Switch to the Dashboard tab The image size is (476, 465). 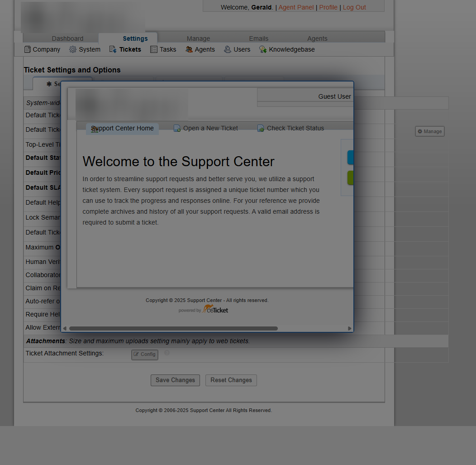click(x=67, y=38)
